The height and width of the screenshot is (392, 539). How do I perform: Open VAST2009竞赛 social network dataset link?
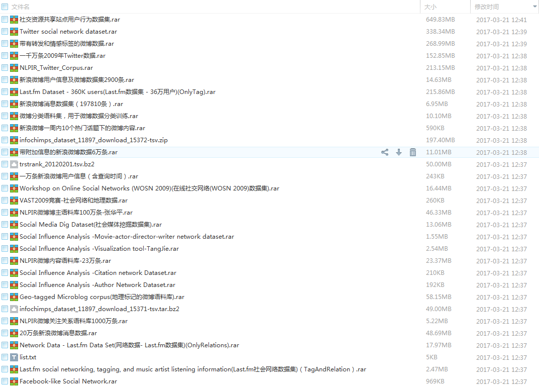[73, 201]
